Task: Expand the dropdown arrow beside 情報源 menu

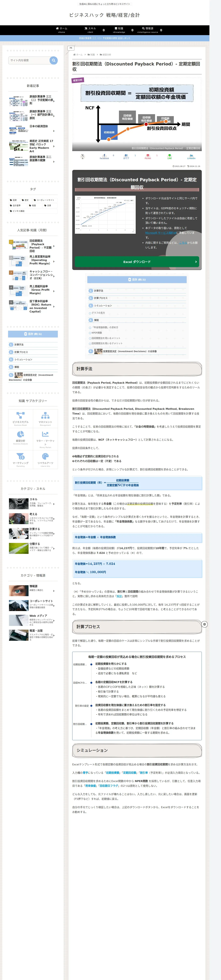Action: 161,30
